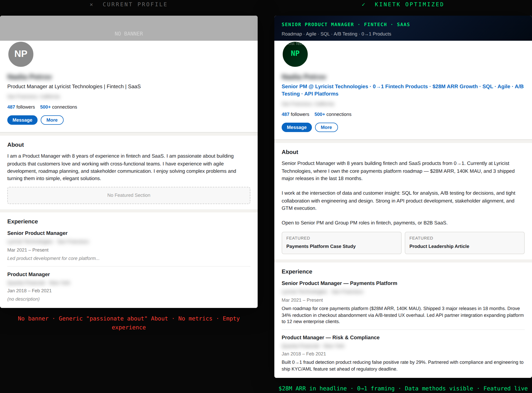
Task: Open More options on the current profile
Action: tap(52, 120)
